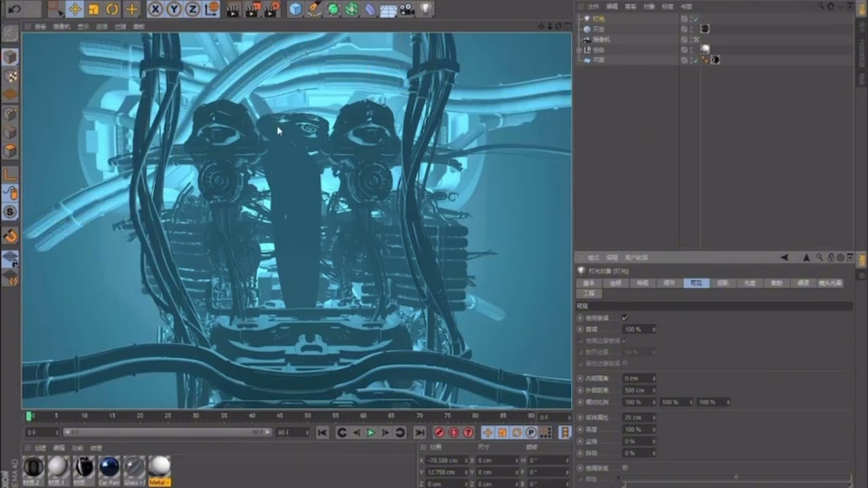Viewport: 868px width, 488px height.
Task: Add a Camera object from the toolbar
Action: pos(407,9)
